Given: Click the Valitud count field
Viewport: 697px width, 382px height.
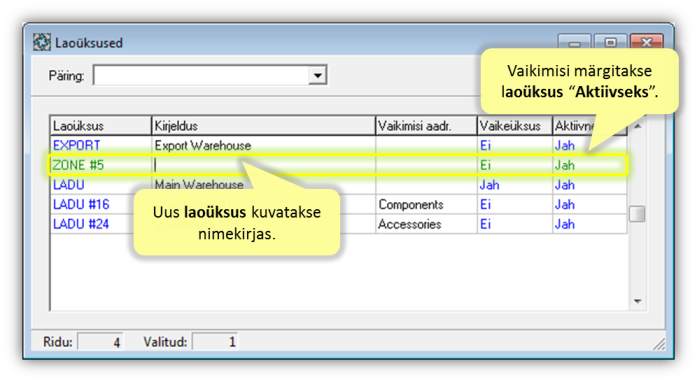Looking at the screenshot, I should coord(216,342).
